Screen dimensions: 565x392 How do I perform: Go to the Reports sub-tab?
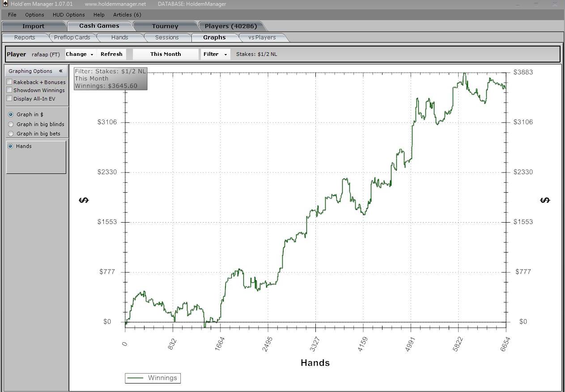[x=25, y=38]
